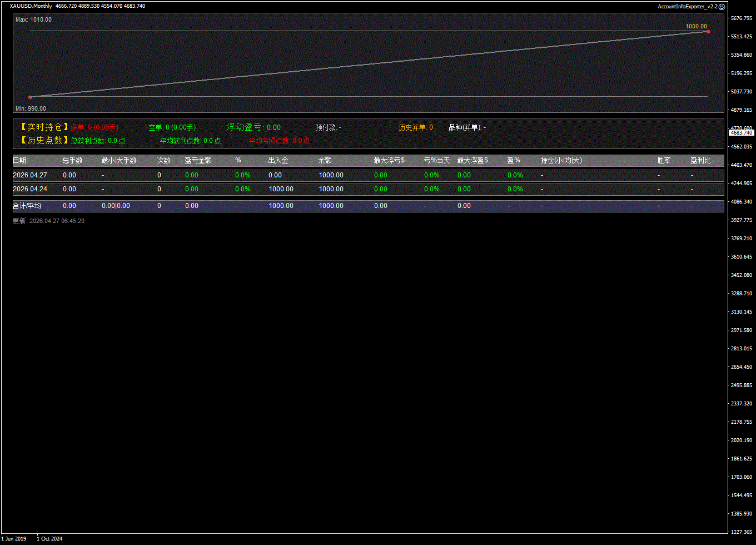This screenshot has width=756, height=545.
Task: Select the current price tag 4683.740
Action: 741,133
